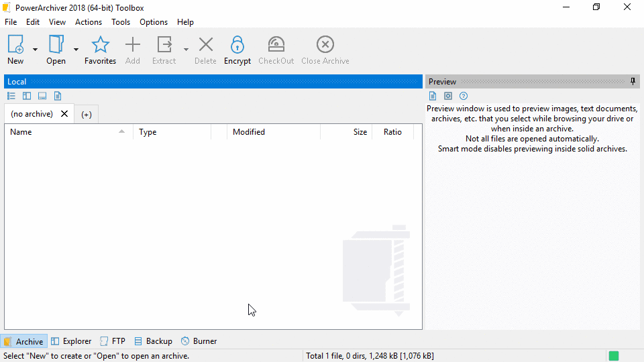This screenshot has width=644, height=362.
Task: Click the PowerArchiver title bar app icon
Action: pyautogui.click(x=7, y=7)
